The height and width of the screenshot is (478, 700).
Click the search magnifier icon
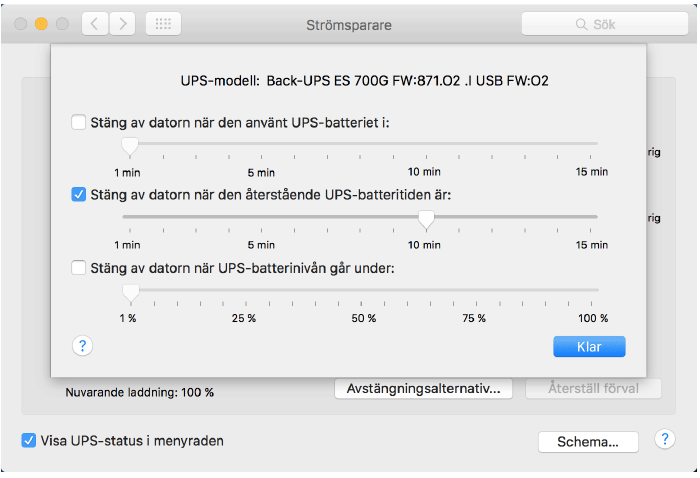(x=580, y=24)
